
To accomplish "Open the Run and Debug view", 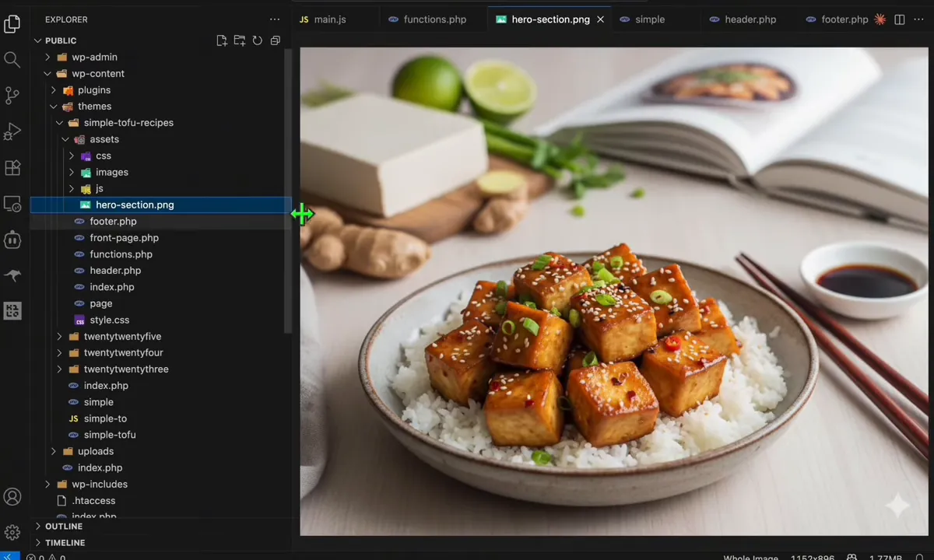I will [x=12, y=131].
